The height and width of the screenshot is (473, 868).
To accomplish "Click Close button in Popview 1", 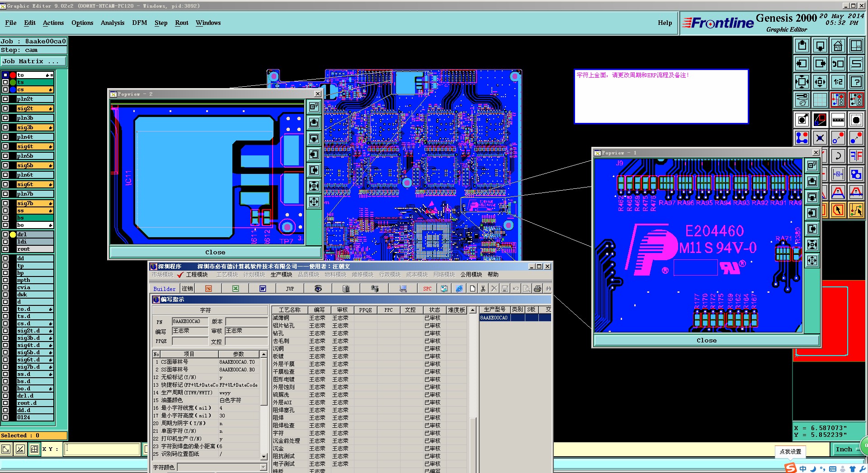I will click(x=707, y=341).
